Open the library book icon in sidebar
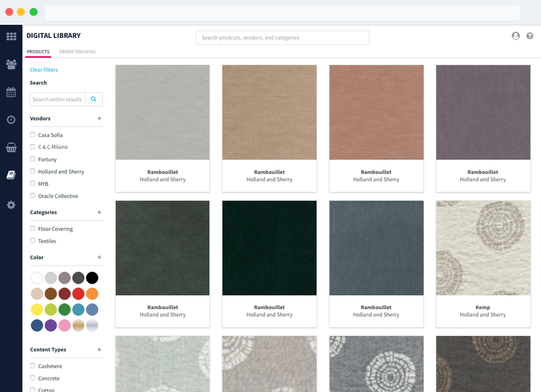Screen dimensions: 541x392 point(11,175)
